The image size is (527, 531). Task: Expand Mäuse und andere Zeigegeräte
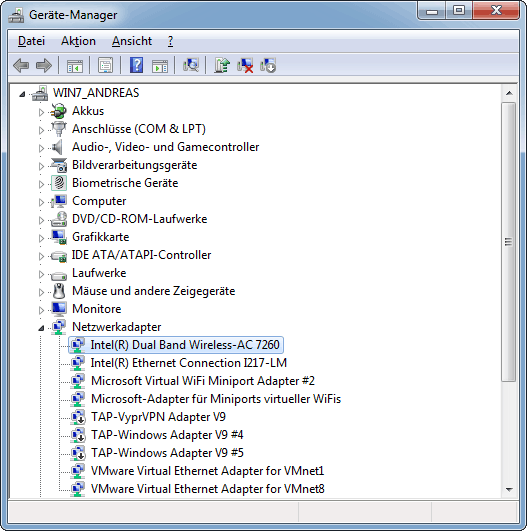coord(41,292)
